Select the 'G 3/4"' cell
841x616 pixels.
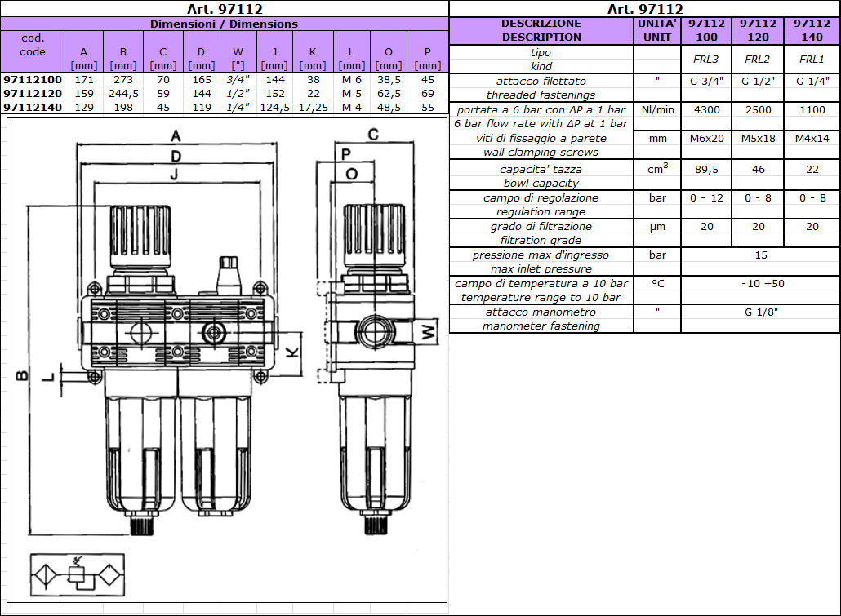[x=706, y=82]
